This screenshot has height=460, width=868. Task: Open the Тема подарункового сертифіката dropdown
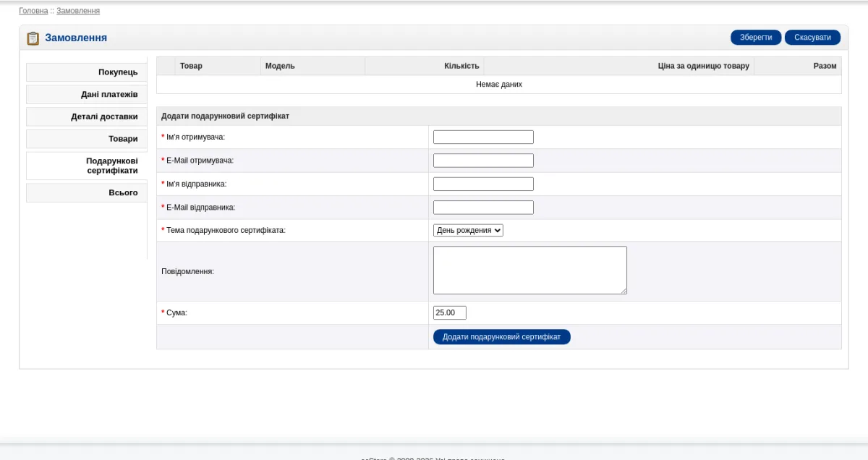click(x=468, y=230)
